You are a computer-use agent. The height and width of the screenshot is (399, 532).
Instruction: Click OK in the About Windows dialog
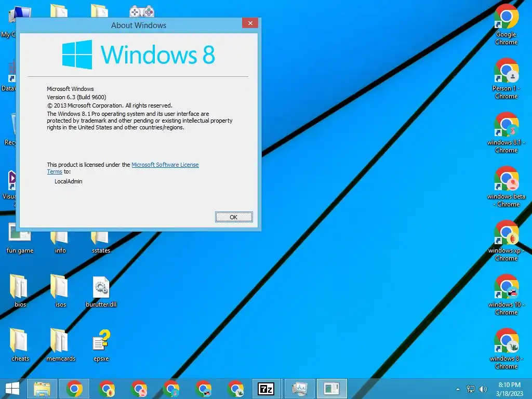click(234, 217)
